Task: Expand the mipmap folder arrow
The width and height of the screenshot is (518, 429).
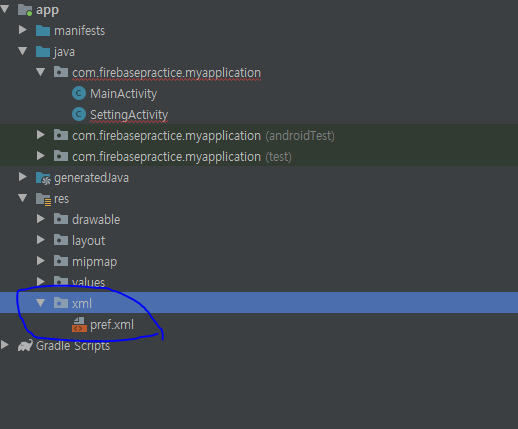Action: [x=41, y=261]
